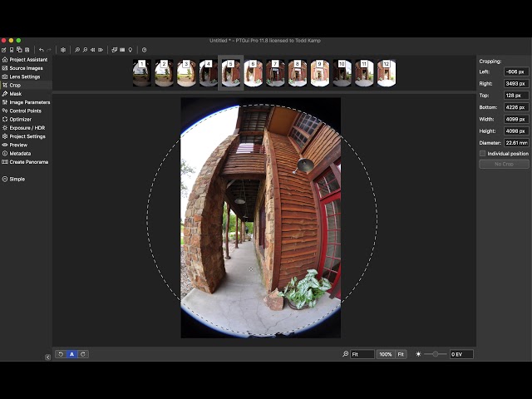The height and width of the screenshot is (399, 532).
Task: Open the Detail Viewer toolbar icon
Action: click(x=122, y=50)
